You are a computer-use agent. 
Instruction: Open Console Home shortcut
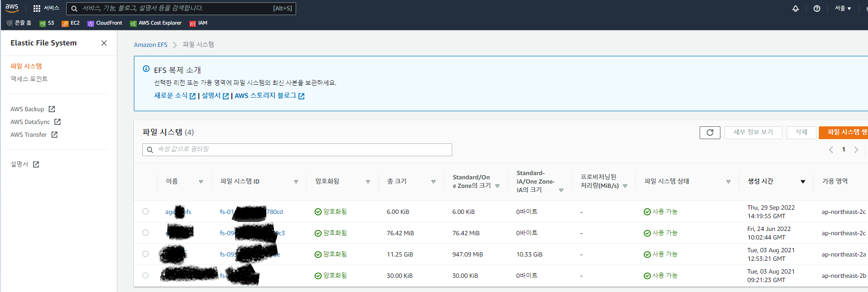(x=19, y=23)
